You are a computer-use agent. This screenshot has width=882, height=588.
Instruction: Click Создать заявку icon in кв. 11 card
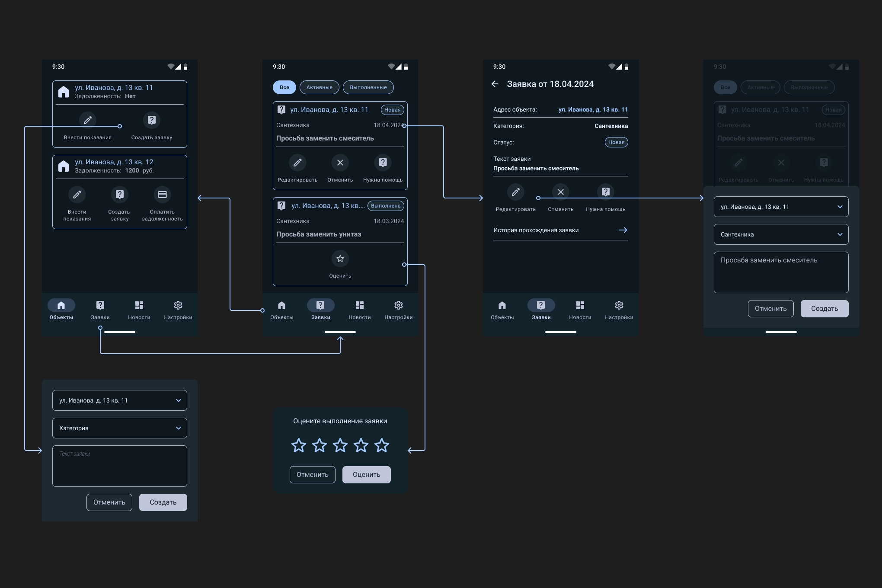tap(152, 120)
